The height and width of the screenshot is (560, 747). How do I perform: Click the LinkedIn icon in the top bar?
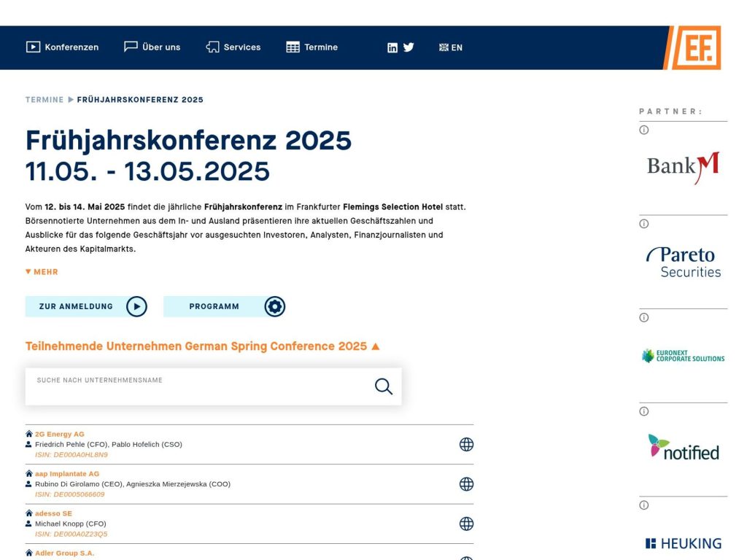click(x=392, y=47)
